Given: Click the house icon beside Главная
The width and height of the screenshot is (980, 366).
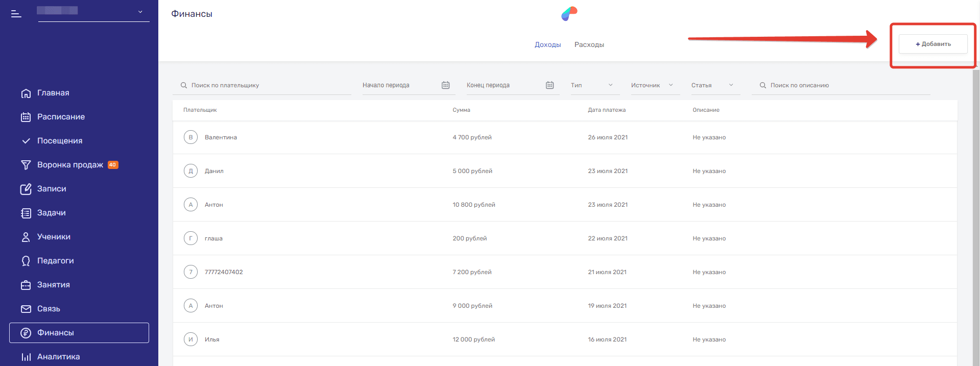Looking at the screenshot, I should [26, 93].
